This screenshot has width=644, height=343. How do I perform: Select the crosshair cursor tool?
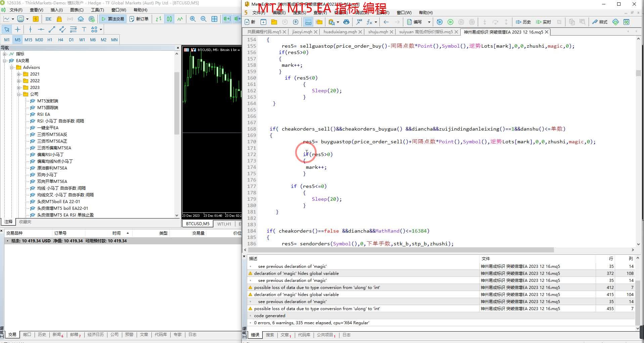coord(18,30)
